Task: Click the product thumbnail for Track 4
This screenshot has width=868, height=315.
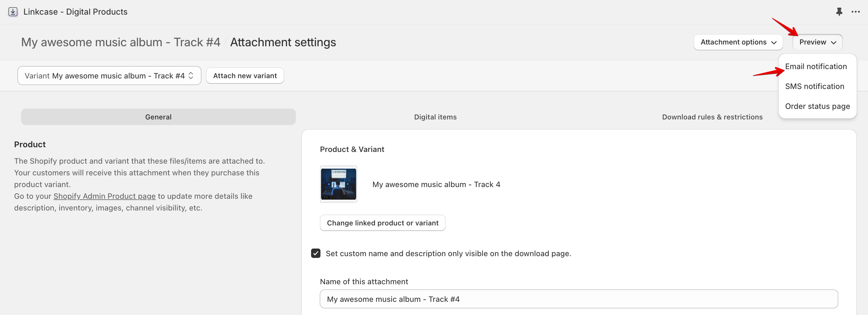Action: [338, 184]
